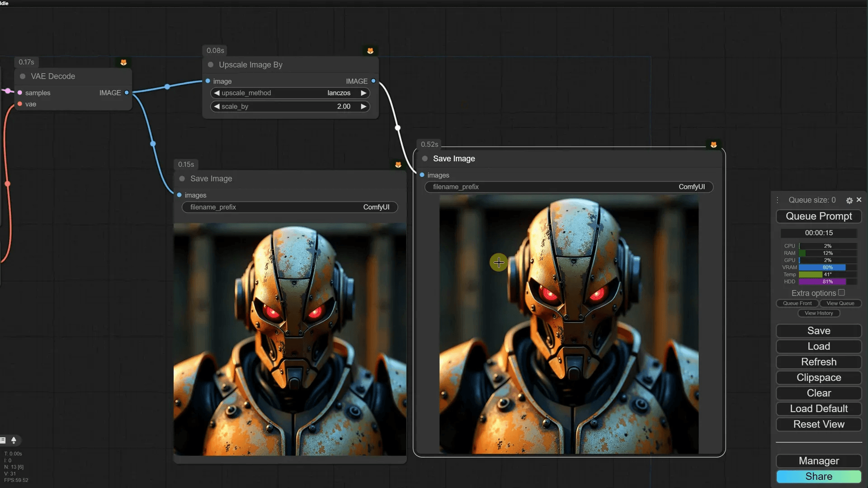Select the previous upscale_method with left arrow
The image size is (868, 488).
(x=217, y=93)
